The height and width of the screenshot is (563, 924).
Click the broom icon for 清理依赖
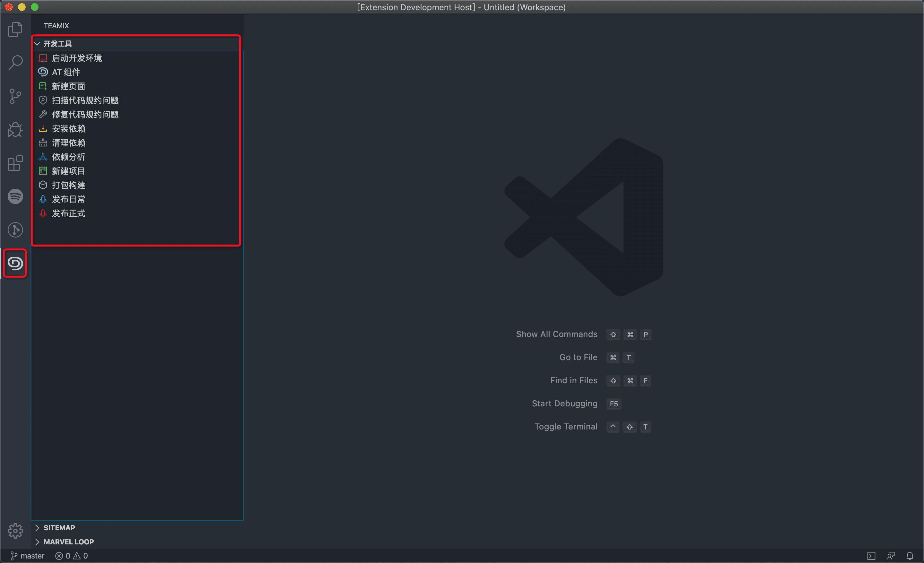[43, 143]
